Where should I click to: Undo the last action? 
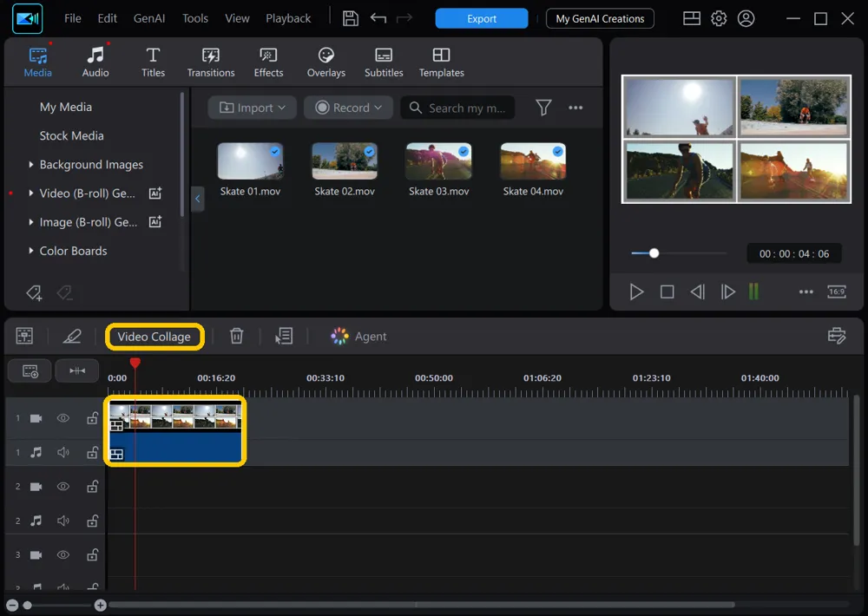pyautogui.click(x=378, y=18)
